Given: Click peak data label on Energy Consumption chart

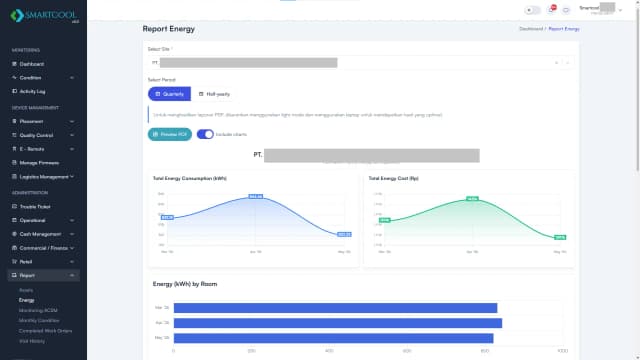Looking at the screenshot, I should click(x=256, y=197).
